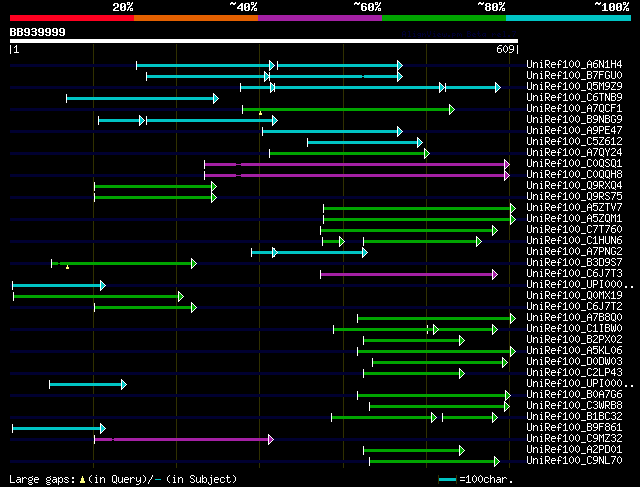Click the green alignment bar of Q0MX19
The image size is (640, 487).
pos(98,296)
